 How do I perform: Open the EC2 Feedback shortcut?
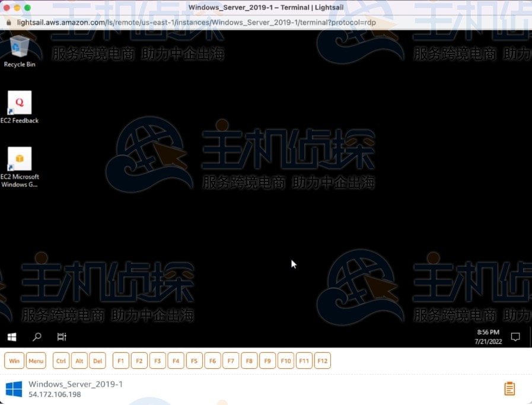tap(20, 103)
